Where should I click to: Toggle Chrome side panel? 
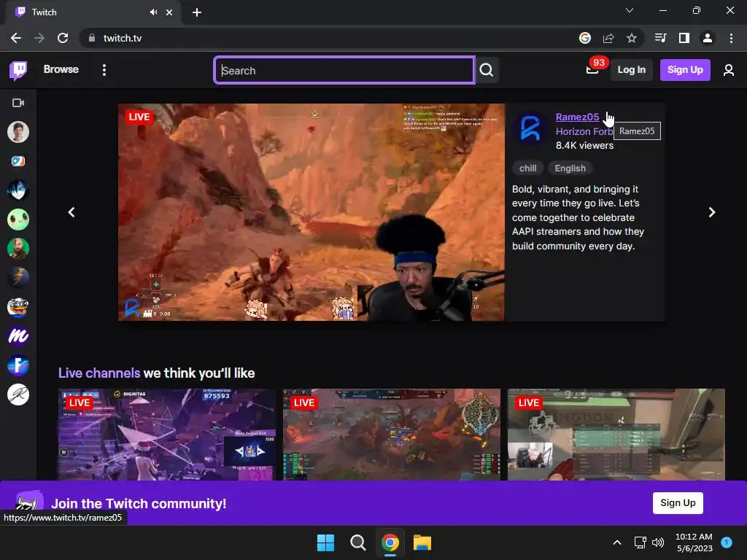pyautogui.click(x=684, y=38)
